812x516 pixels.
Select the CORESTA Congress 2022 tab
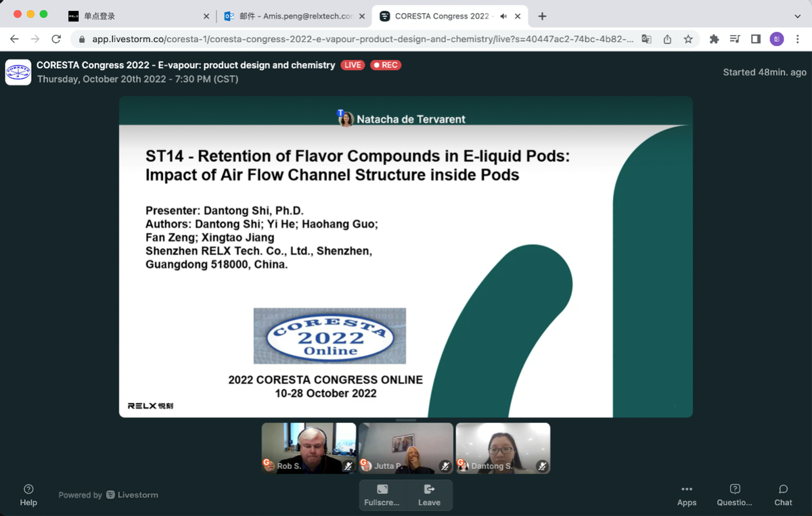pyautogui.click(x=450, y=16)
